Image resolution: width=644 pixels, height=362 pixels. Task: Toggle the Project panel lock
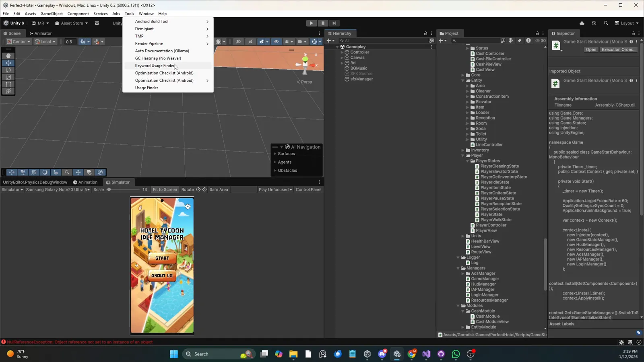click(537, 33)
